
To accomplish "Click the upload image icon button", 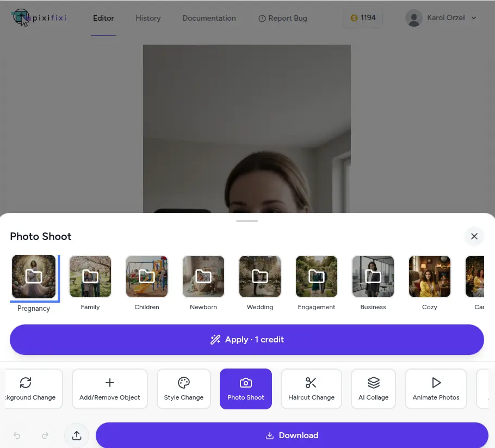I will pos(77,435).
